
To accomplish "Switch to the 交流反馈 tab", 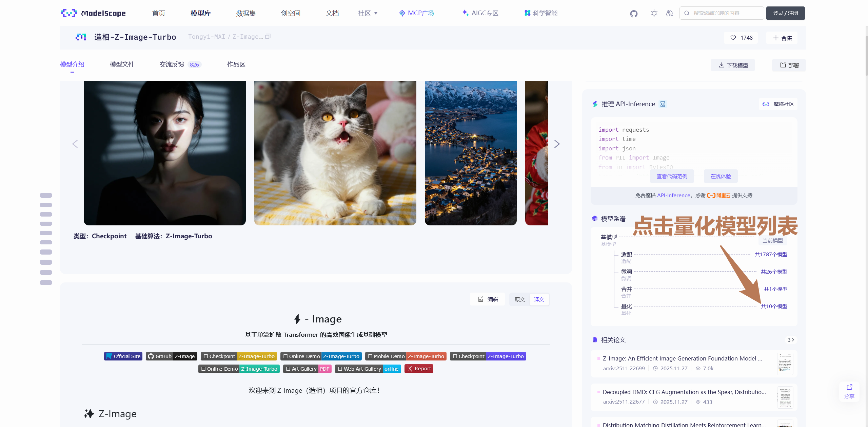I will [x=172, y=64].
